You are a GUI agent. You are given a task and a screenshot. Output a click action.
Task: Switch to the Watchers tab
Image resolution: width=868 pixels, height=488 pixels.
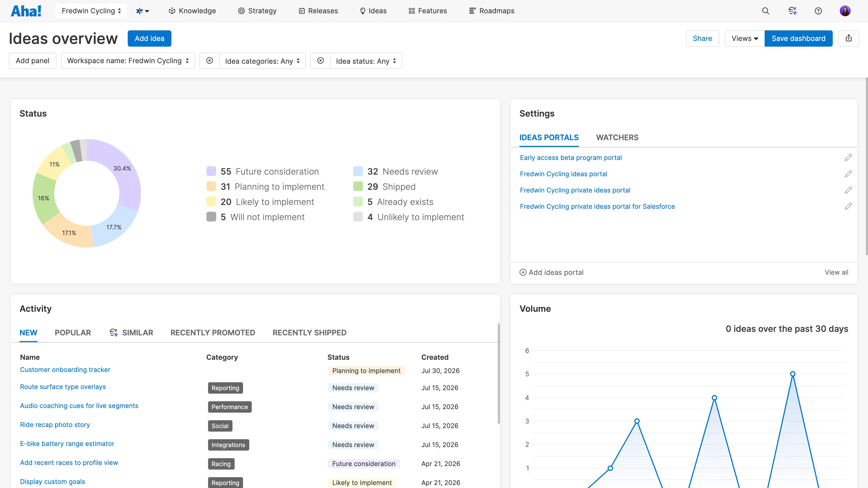[617, 137]
